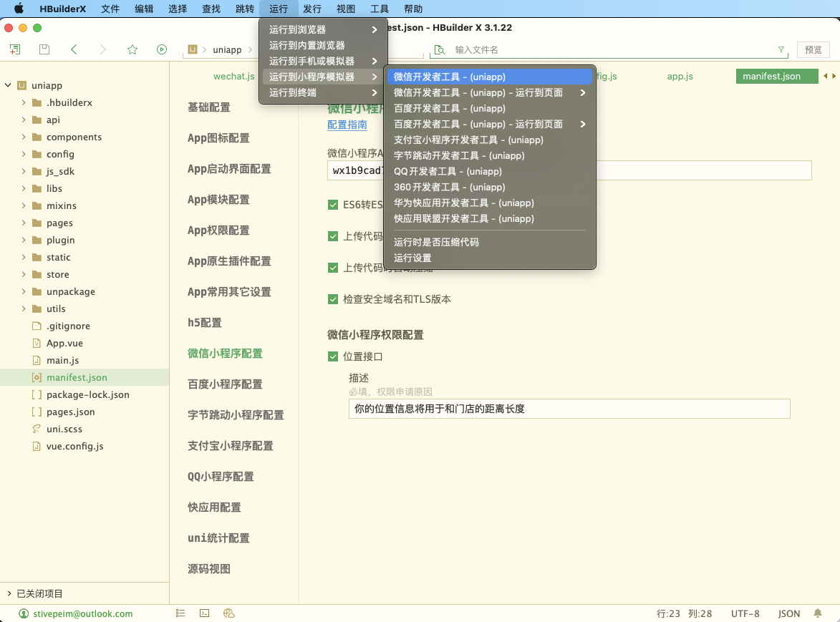Toggle the 上传代码时自动压缩 checkbox
The image size is (840, 622).
pyautogui.click(x=333, y=268)
